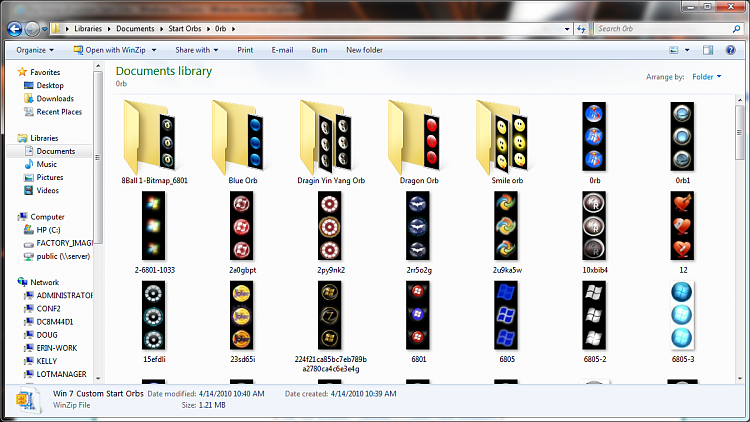The image size is (750, 422).
Task: Expand the Open with WinZip arrow
Action: pyautogui.click(x=154, y=50)
